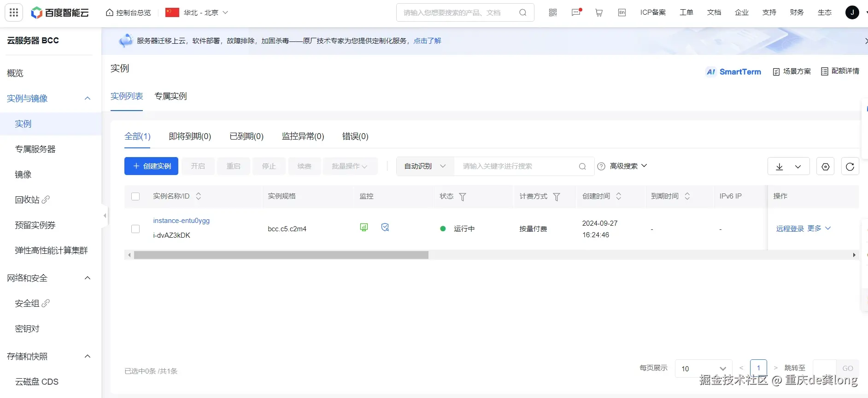Collapse the 网络和安全 sidebar section

point(88,278)
